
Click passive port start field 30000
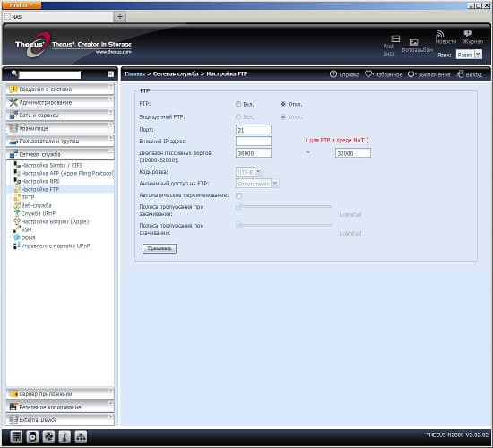(254, 153)
